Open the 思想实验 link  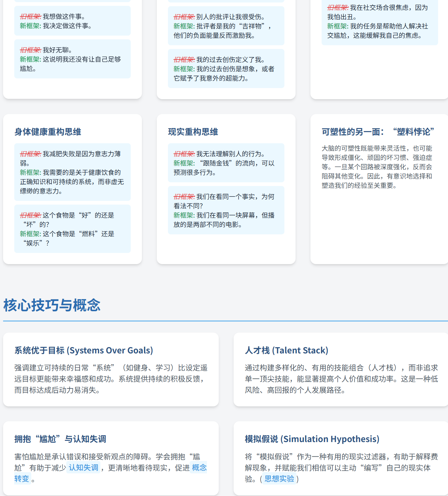point(279,479)
